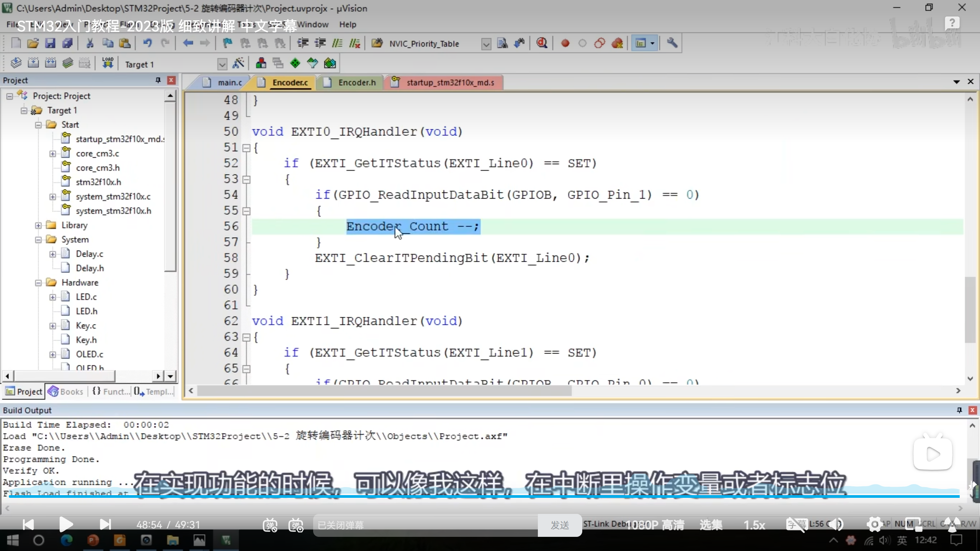
Task: Open Options for Target wand icon
Action: pyautogui.click(x=238, y=63)
